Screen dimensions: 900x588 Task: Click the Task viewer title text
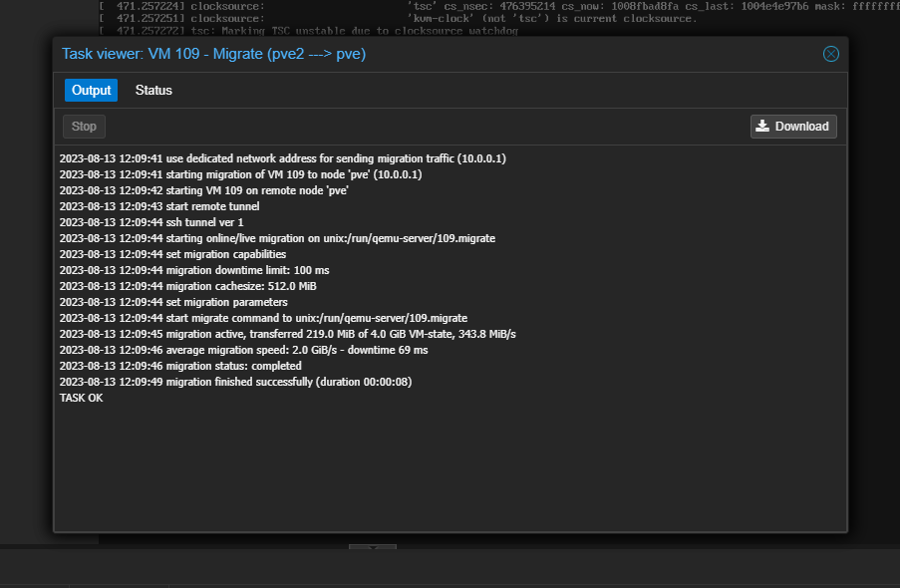pyautogui.click(x=213, y=54)
